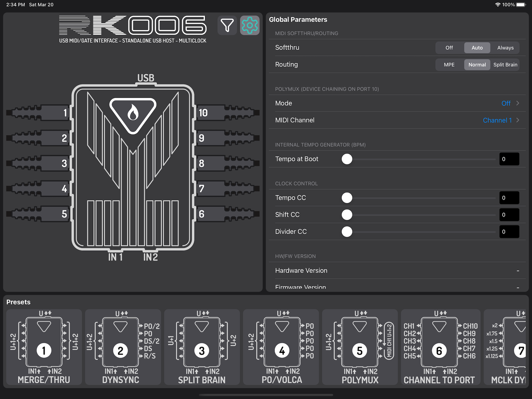The height and width of the screenshot is (399, 532).
Task: Load the Channel to Port preset
Action: 440,347
